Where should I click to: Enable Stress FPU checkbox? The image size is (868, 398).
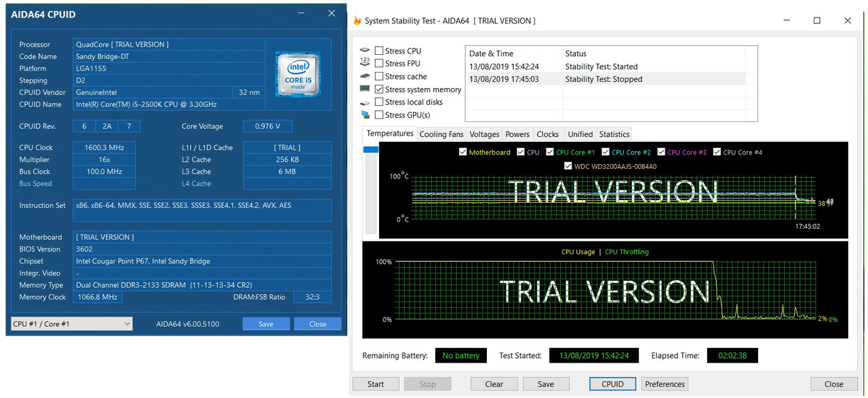coord(379,64)
